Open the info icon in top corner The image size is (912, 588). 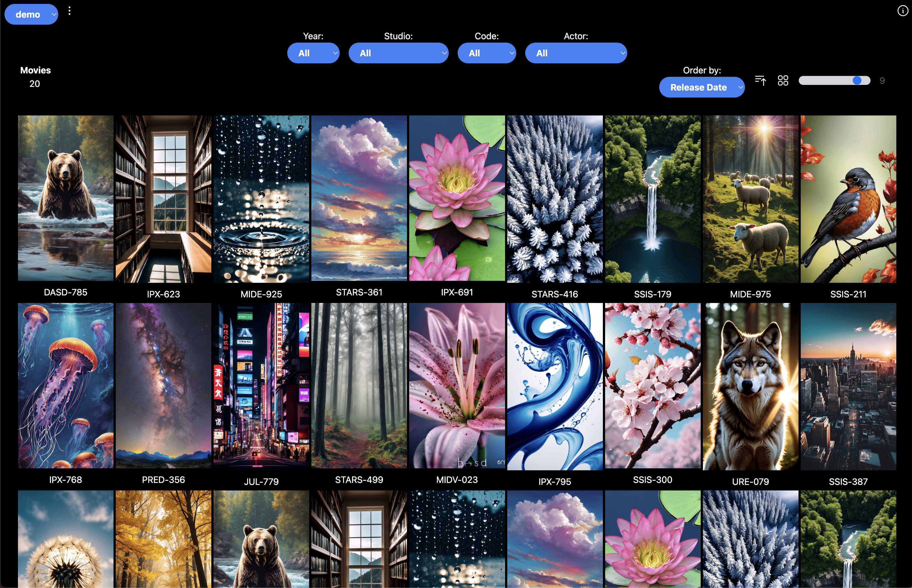[902, 11]
